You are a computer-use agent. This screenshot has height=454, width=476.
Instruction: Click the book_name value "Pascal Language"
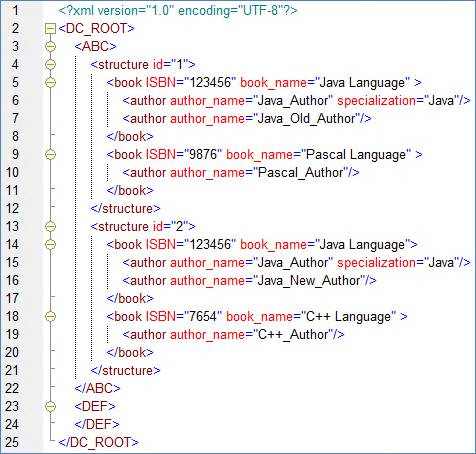click(356, 155)
